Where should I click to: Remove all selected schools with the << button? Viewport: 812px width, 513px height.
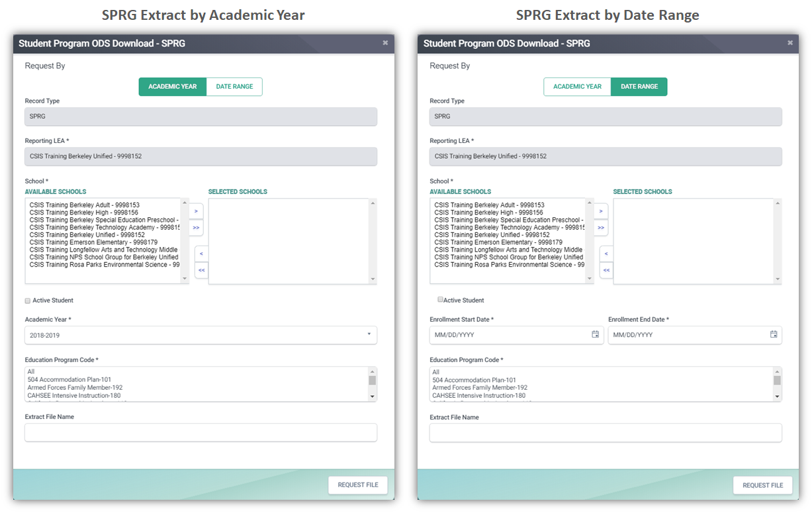(201, 270)
